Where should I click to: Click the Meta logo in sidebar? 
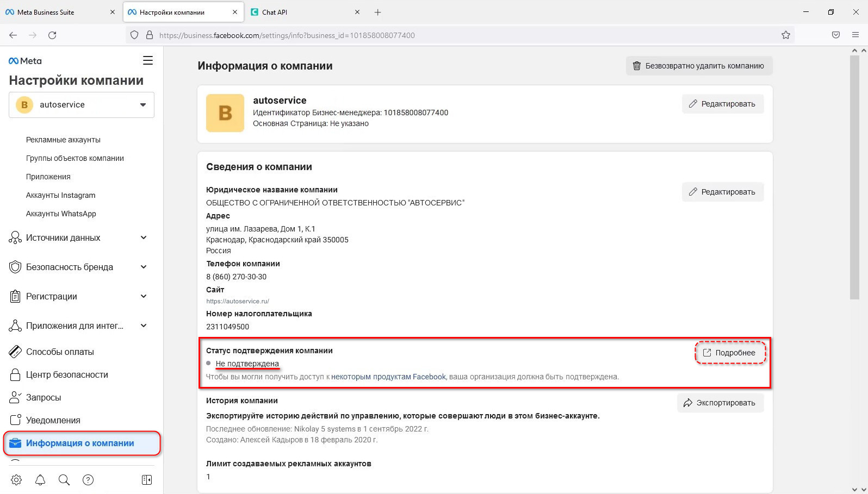pos(25,61)
